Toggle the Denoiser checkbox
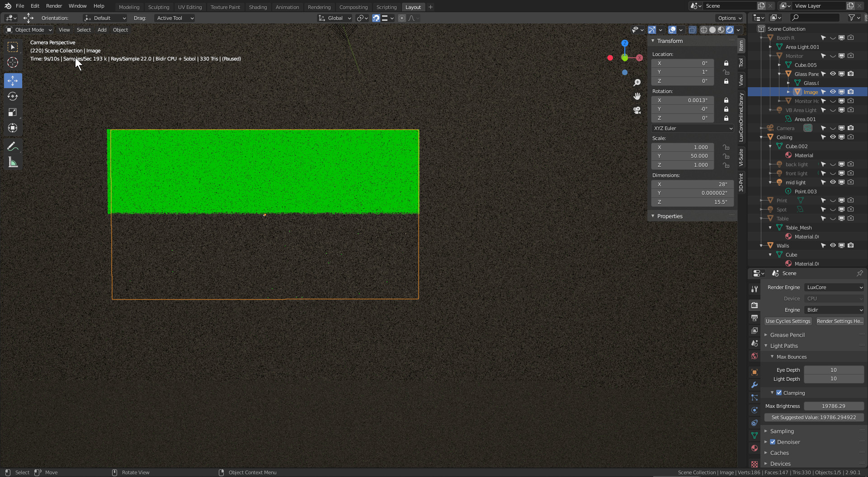The height and width of the screenshot is (477, 868). [773, 442]
